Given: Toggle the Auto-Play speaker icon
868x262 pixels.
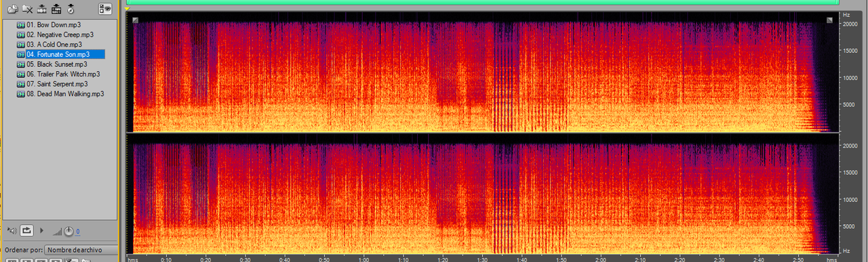Looking at the screenshot, I should [x=12, y=231].
